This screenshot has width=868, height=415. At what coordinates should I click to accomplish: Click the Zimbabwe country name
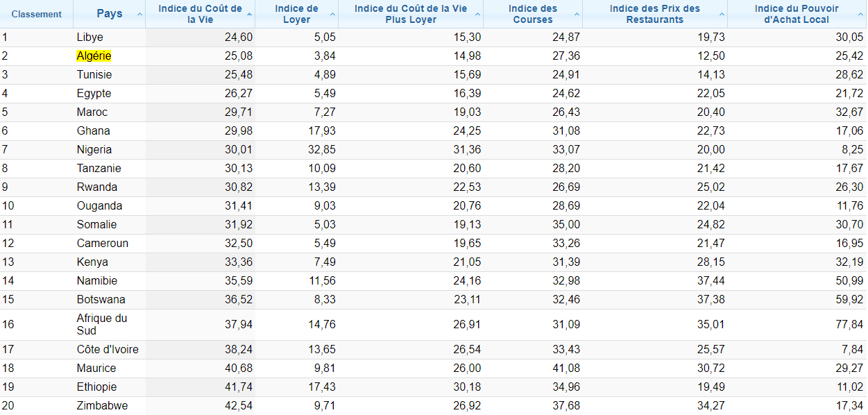tap(102, 406)
